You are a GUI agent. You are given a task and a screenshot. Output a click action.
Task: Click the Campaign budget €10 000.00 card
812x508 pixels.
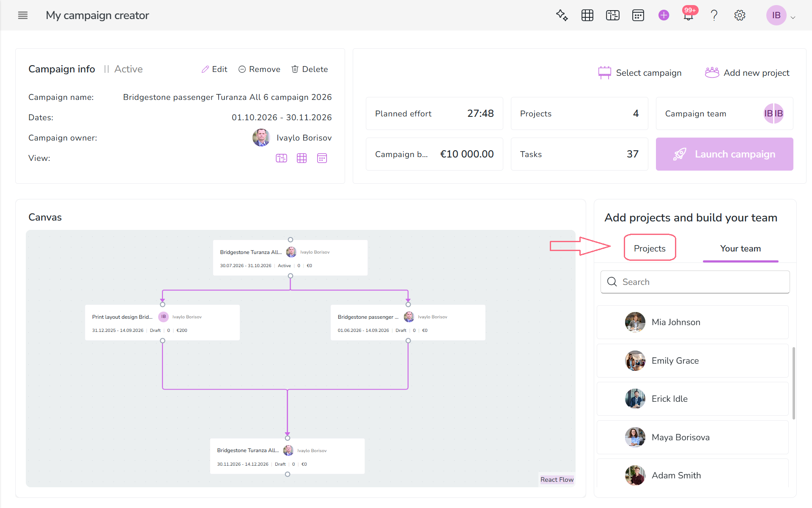pos(434,154)
